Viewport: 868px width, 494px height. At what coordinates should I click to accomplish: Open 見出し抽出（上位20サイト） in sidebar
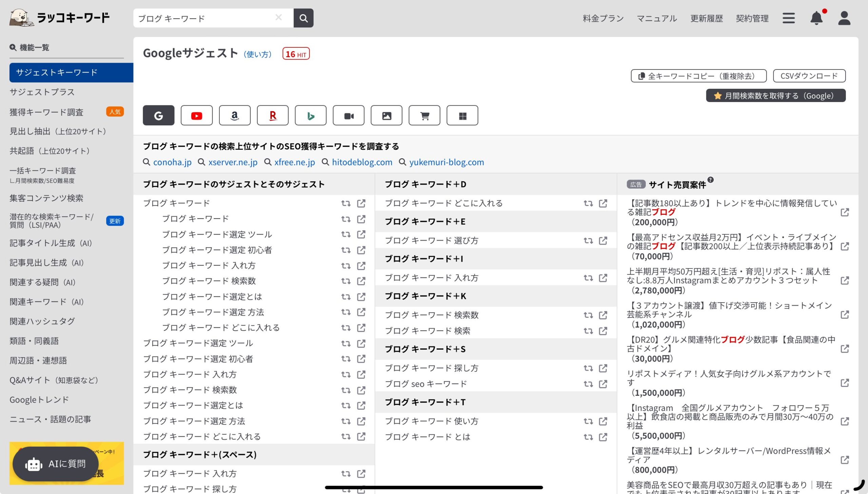pyautogui.click(x=58, y=131)
